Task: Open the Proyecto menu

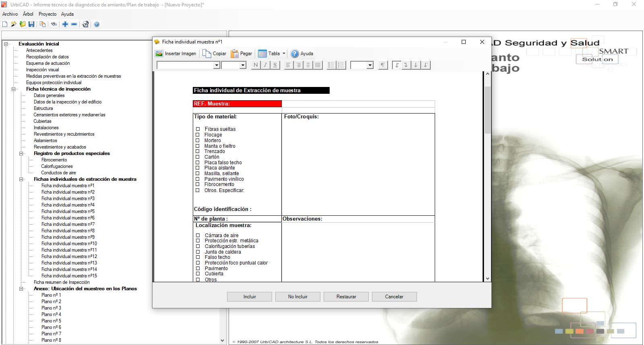Action: (47, 14)
